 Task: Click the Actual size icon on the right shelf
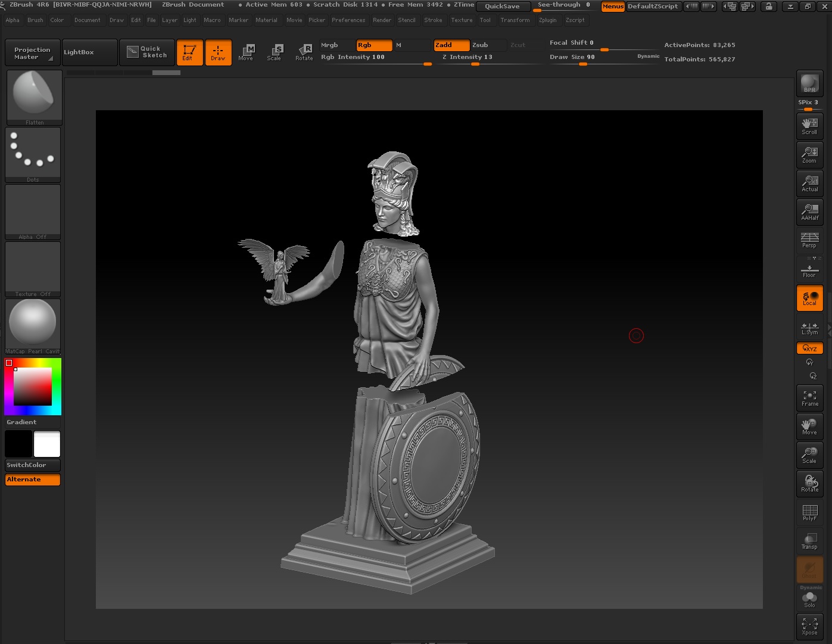(x=809, y=183)
